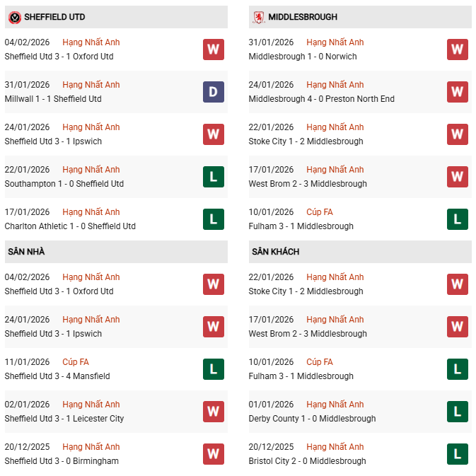Image resolution: width=476 pixels, height=476 pixels.
Task: Click the L badge for Bristol City match
Action: coord(458,454)
